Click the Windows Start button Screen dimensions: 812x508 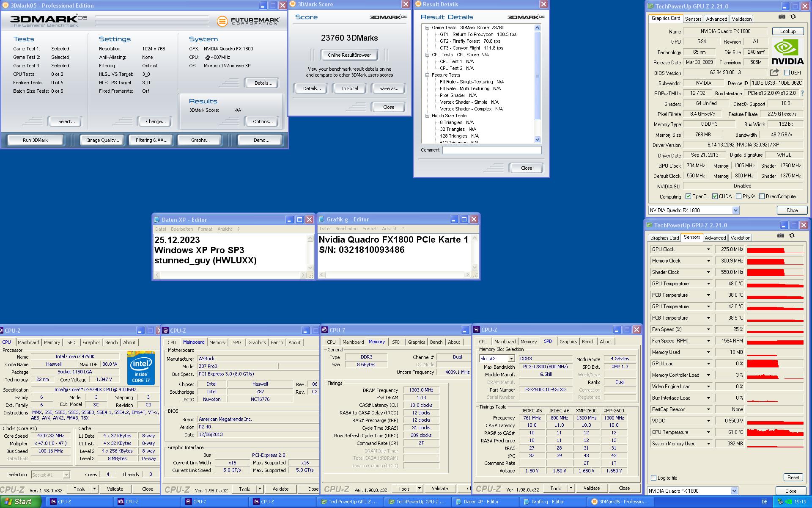pyautogui.click(x=20, y=502)
